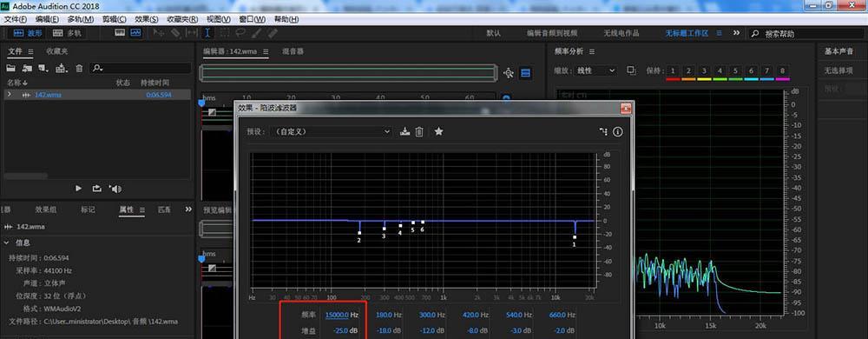Open the Files (文件) panel menu icon
The width and height of the screenshot is (868, 339).
(x=31, y=51)
